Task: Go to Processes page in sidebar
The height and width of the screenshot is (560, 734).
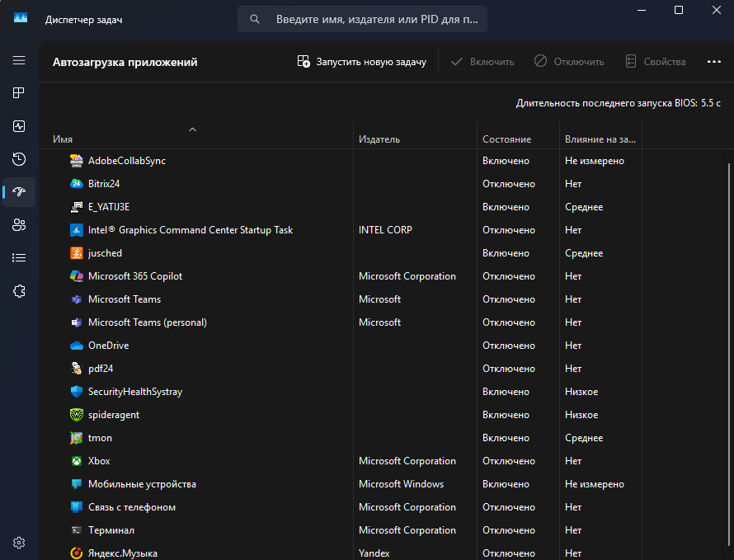Action: coord(19,92)
